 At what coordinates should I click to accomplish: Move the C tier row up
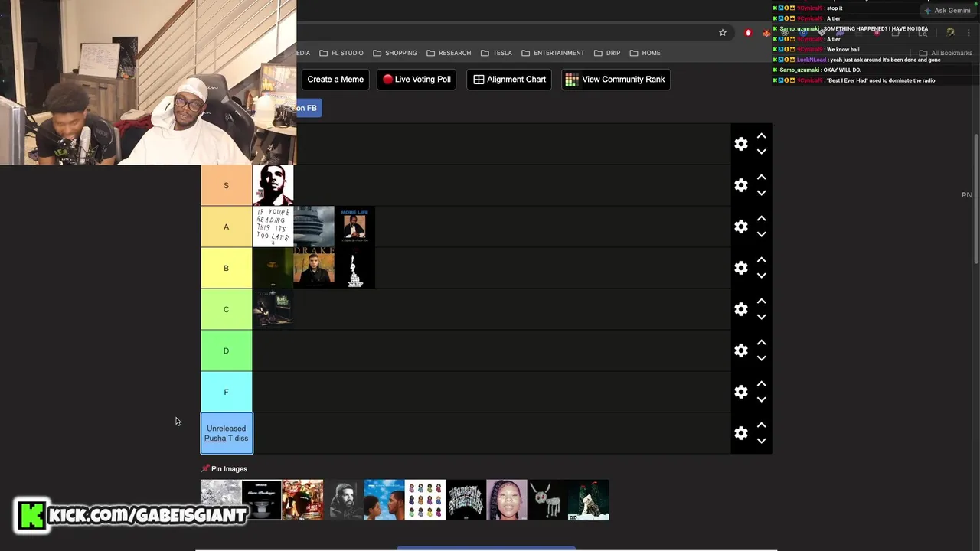tap(761, 301)
